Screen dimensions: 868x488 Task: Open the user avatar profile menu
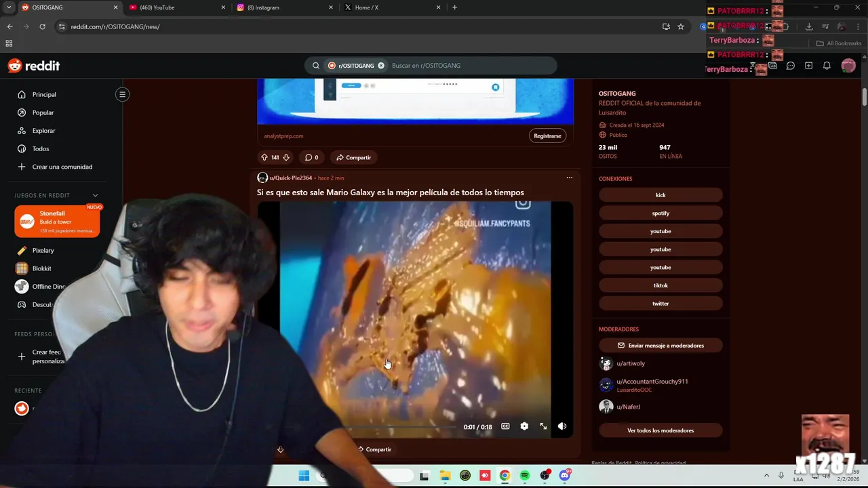tap(848, 66)
